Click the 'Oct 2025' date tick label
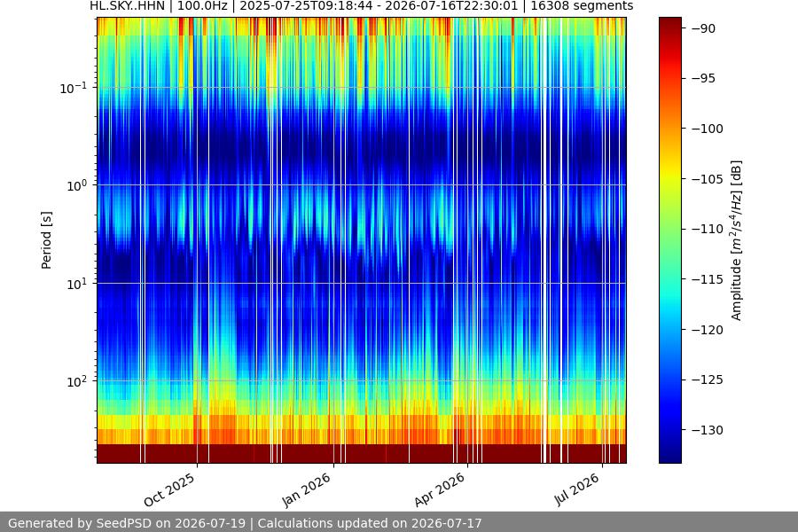Image resolution: width=798 pixels, height=532 pixels. (x=169, y=490)
